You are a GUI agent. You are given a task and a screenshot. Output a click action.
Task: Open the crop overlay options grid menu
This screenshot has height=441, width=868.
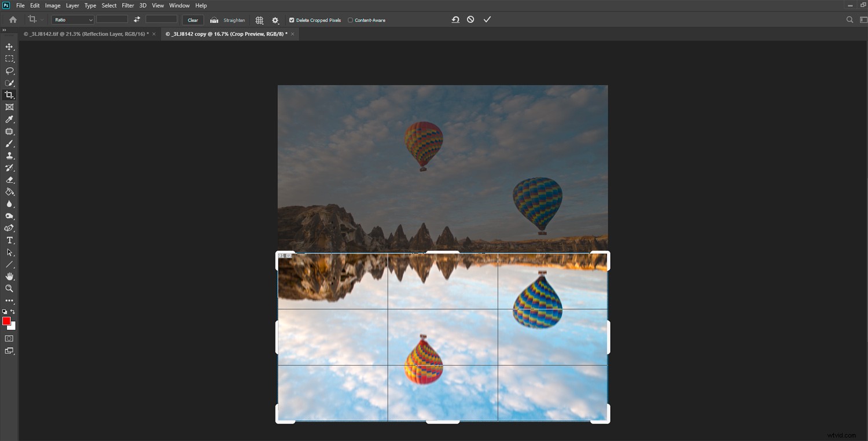[x=259, y=20]
